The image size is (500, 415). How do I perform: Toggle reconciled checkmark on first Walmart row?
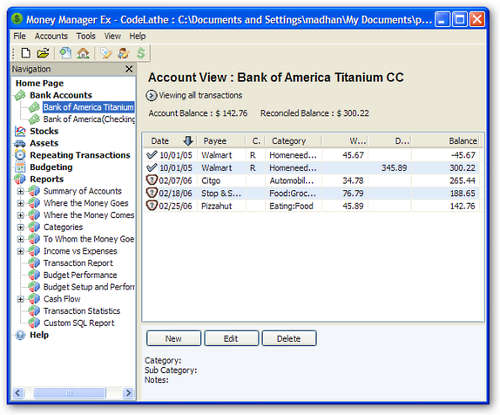(x=152, y=155)
